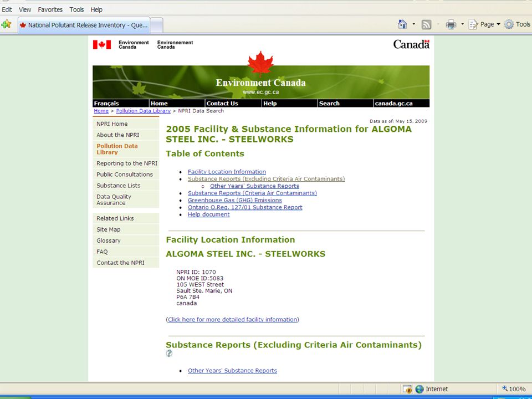
Task: Open Related Links sidebar item
Action: (x=126, y=218)
